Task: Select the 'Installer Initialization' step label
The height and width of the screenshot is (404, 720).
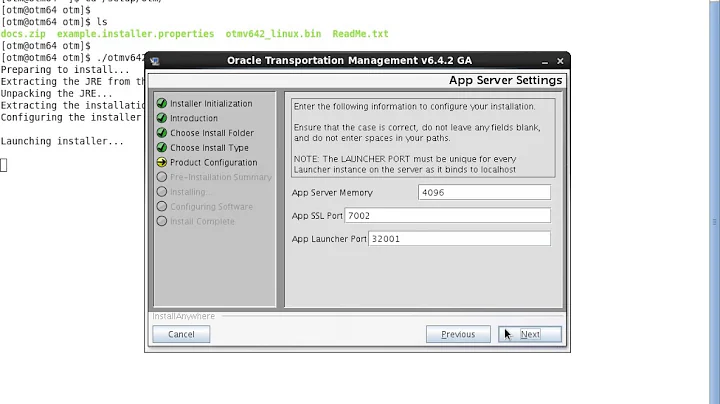Action: [x=211, y=104]
